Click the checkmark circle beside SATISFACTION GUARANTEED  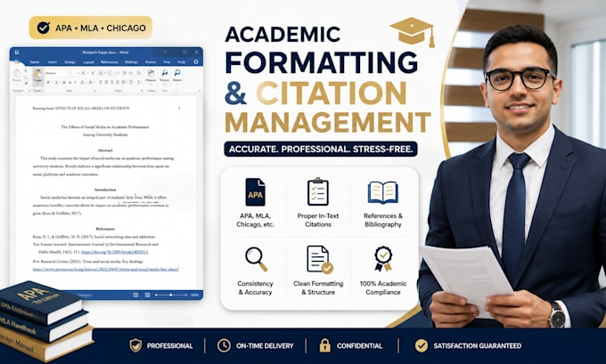coord(422,345)
